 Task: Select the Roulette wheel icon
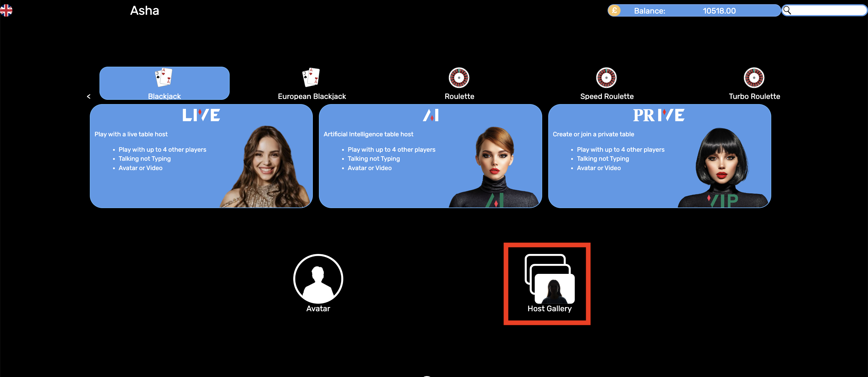coord(459,78)
